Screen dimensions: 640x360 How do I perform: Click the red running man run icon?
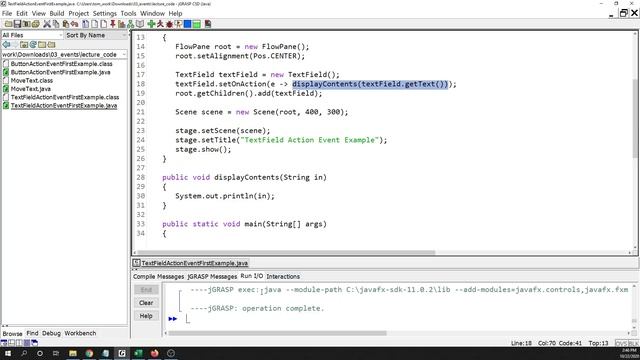pos(160,24)
